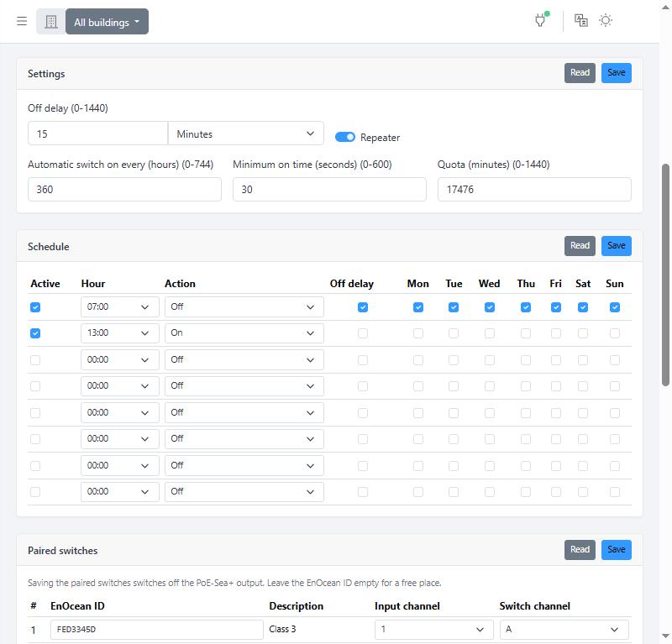Click the EnOcean ID field FED3345D
This screenshot has width=672, height=644.
(x=157, y=630)
